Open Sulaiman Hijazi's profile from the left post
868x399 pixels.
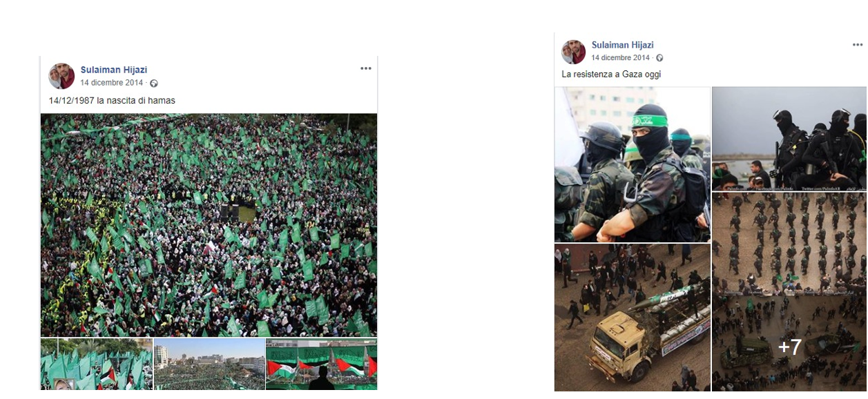[x=114, y=70]
